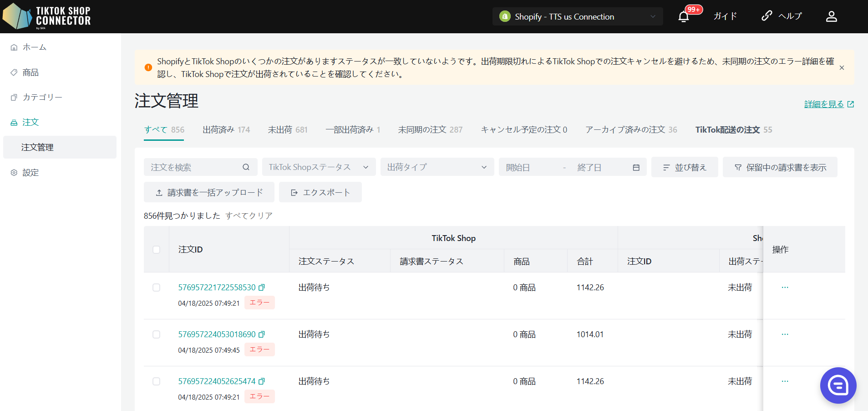Copy order ID 576957224052625474
Viewport: 868px width, 411px height.
[262, 381]
